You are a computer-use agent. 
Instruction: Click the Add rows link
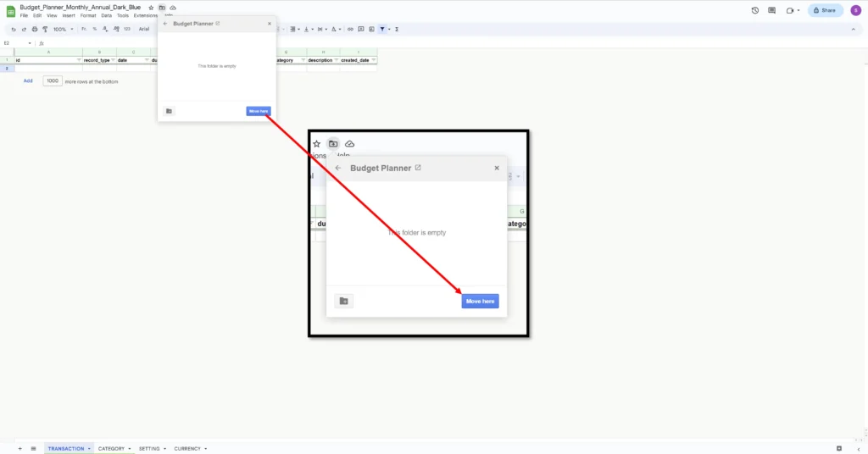coord(28,81)
